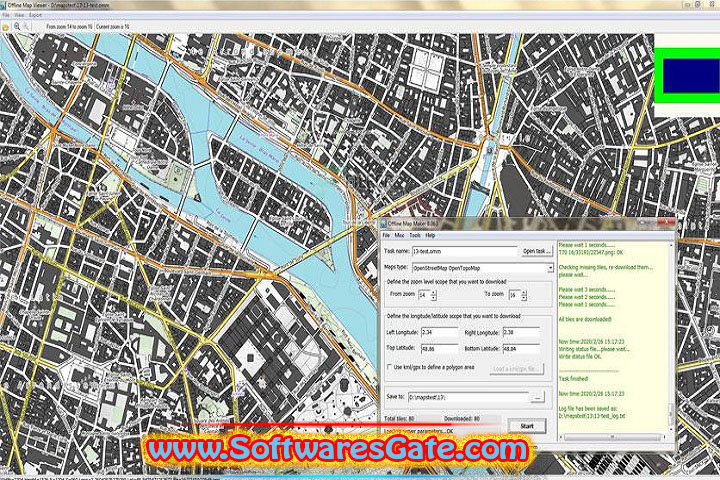Click the Load a kml/gpx file button
This screenshot has height=480, width=720.
517,368
